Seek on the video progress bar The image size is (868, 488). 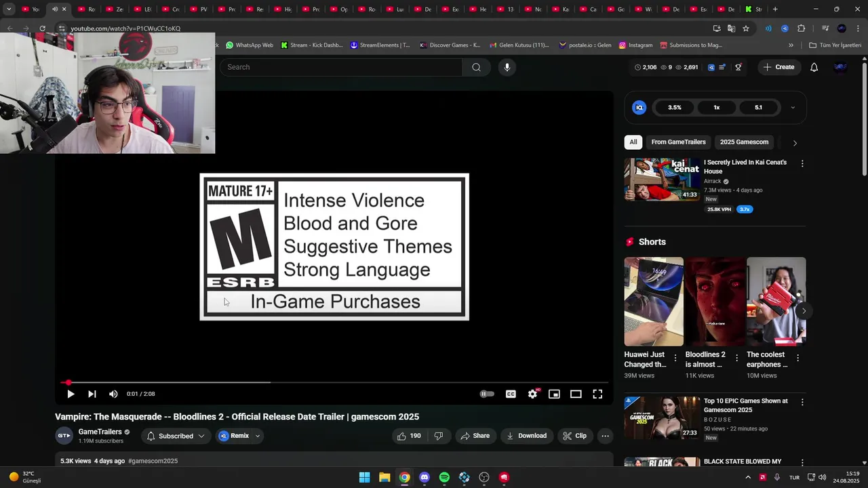(334, 382)
